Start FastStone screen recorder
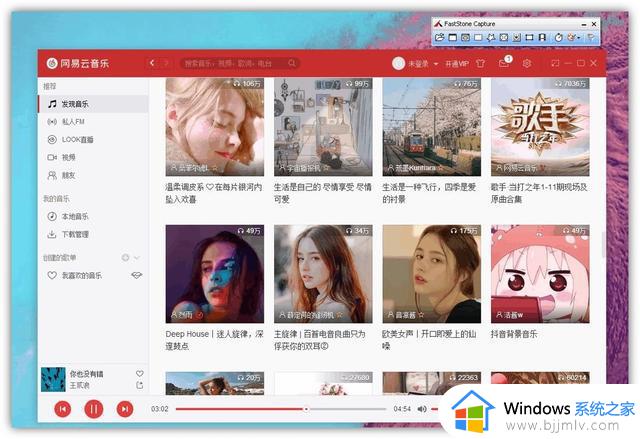Viewport: 640px width, 439px height. (x=542, y=38)
